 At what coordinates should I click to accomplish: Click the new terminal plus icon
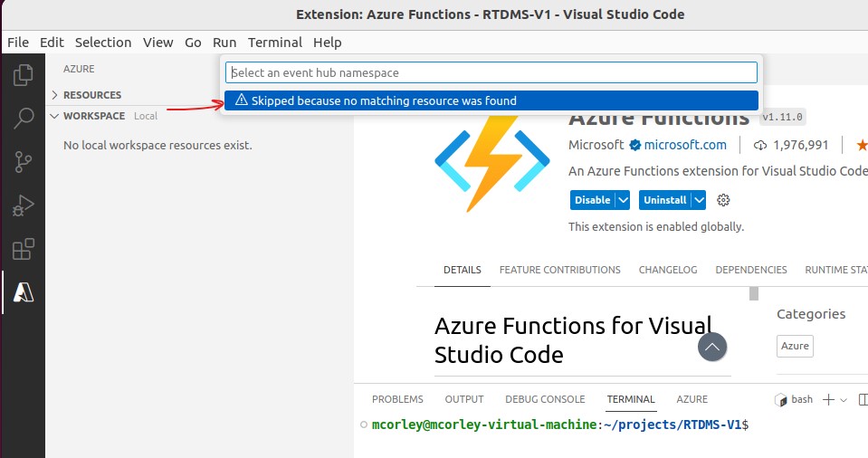(828, 399)
